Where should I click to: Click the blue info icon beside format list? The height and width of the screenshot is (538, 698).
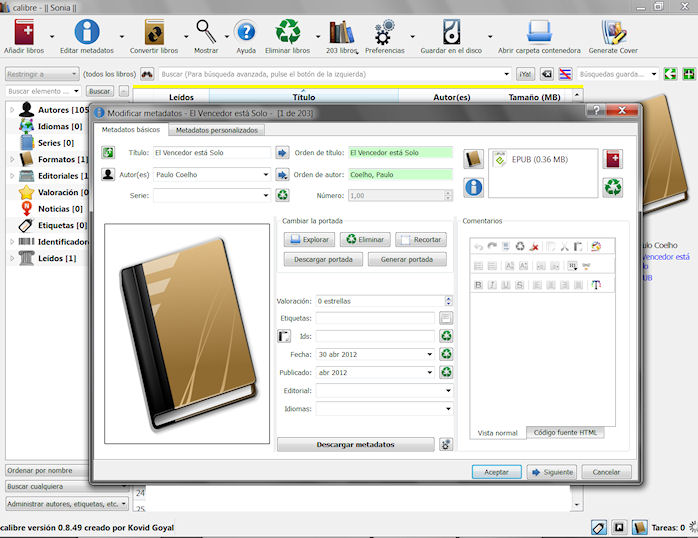pyautogui.click(x=474, y=186)
